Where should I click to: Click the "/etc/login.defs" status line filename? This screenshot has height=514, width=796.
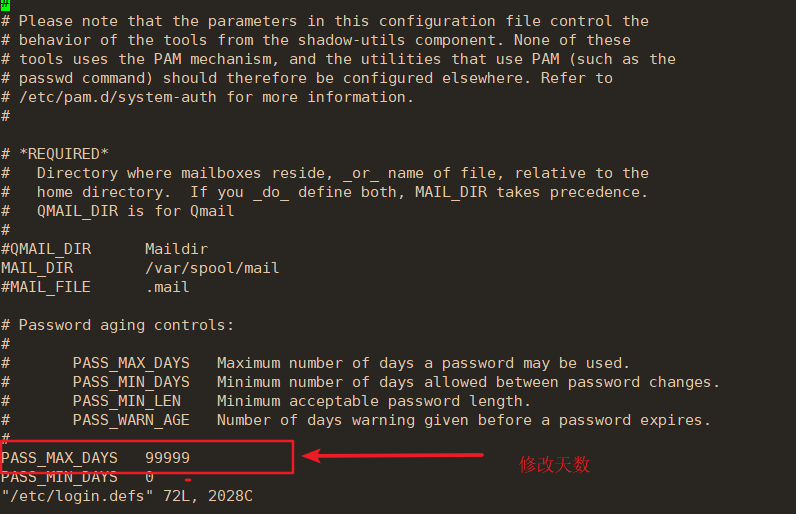pos(77,496)
